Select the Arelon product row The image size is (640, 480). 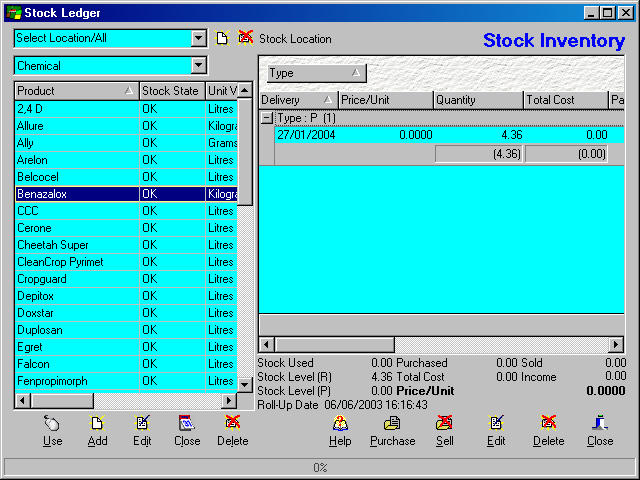pyautogui.click(x=126, y=160)
